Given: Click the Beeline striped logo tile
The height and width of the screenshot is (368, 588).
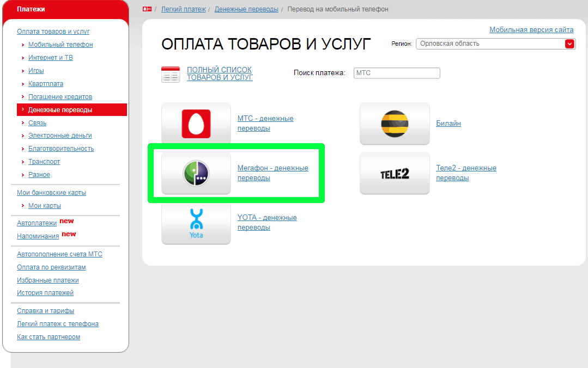Looking at the screenshot, I should click(x=395, y=123).
